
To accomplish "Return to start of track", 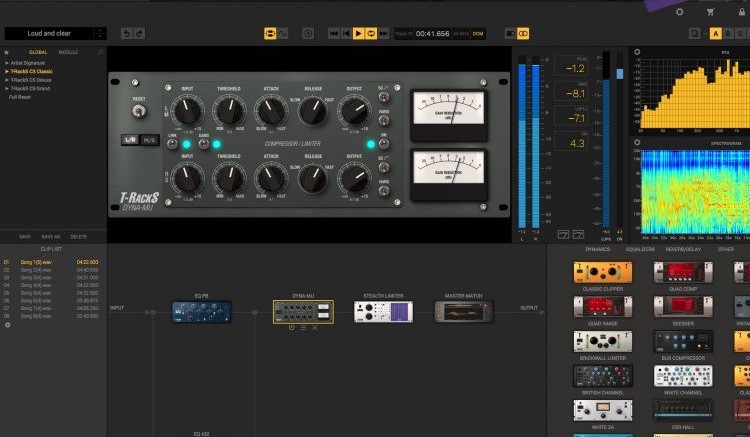I will [x=346, y=33].
